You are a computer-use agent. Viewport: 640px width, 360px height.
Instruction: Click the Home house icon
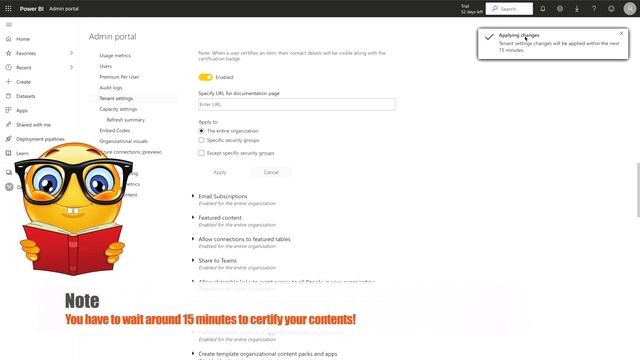[9, 39]
